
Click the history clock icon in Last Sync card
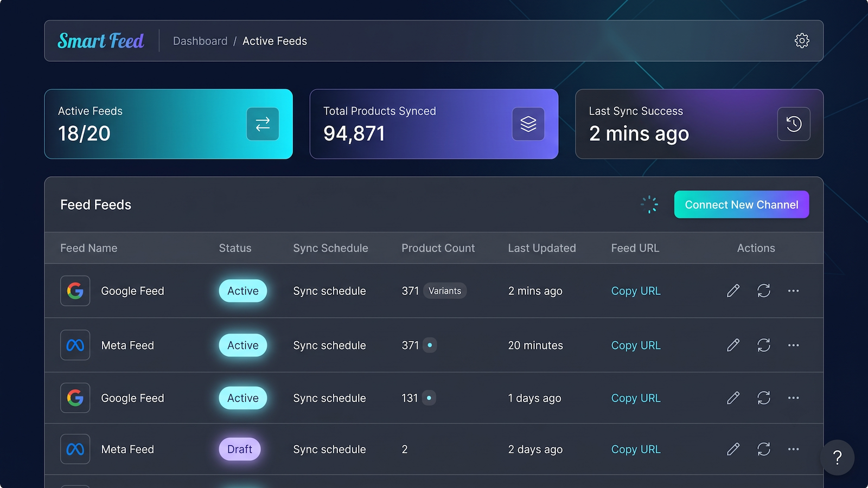point(794,124)
